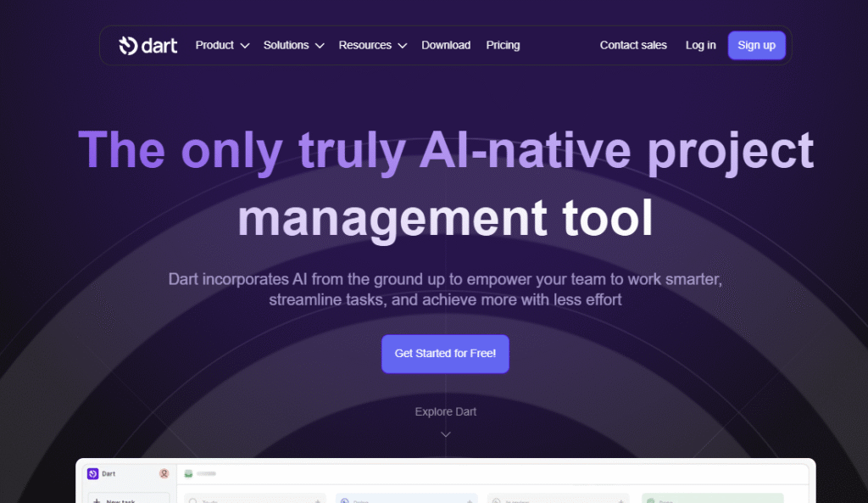Expand the Product dropdown menu
Image resolution: width=868 pixels, height=503 pixels.
pyautogui.click(x=222, y=45)
